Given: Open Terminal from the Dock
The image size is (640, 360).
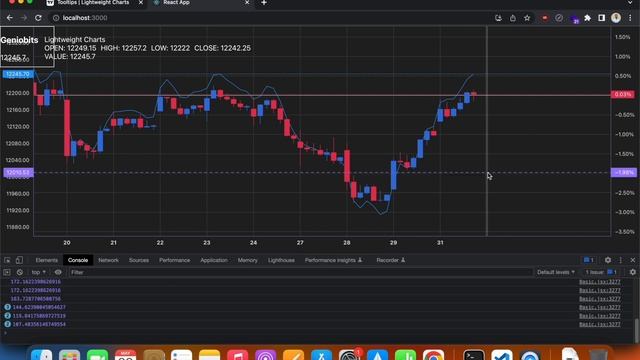Looking at the screenshot, I should tap(474, 355).
